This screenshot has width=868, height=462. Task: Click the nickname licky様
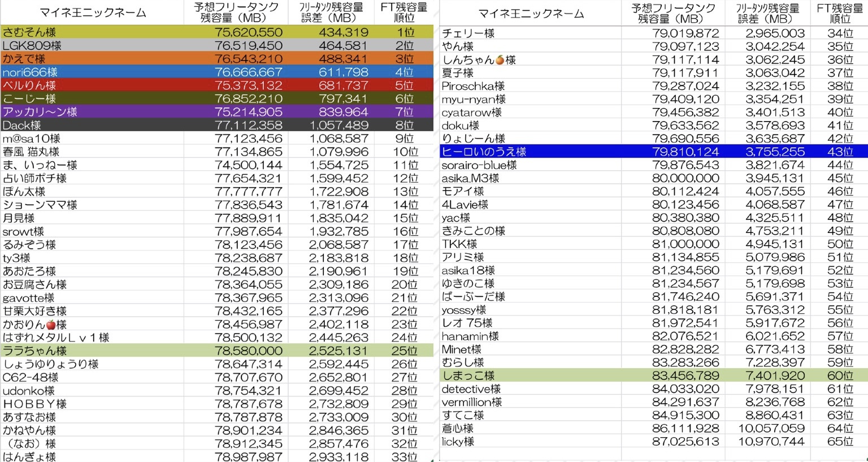pos(458,442)
